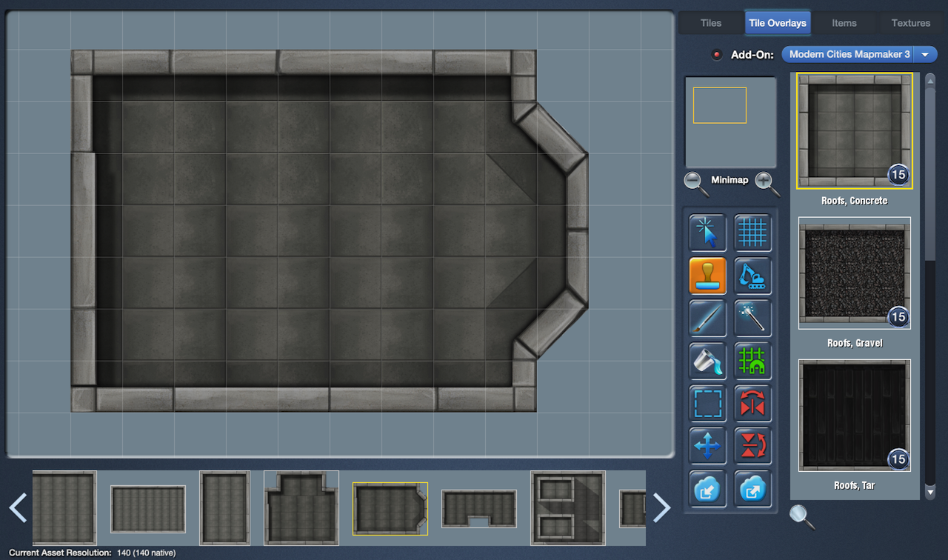Pick the roof variant with top notch

(x=301, y=508)
